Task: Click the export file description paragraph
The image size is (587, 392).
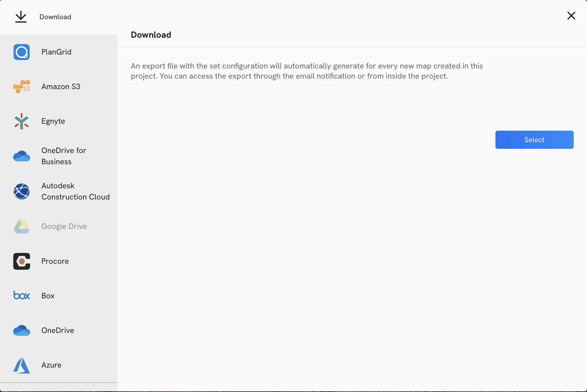Action: click(307, 71)
